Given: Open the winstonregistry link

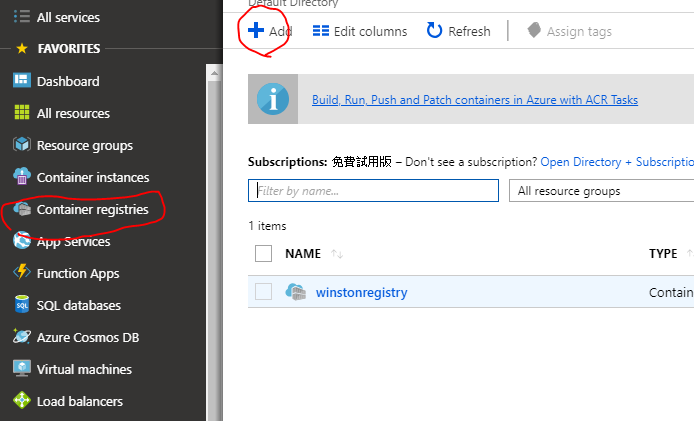Looking at the screenshot, I should pyautogui.click(x=361, y=293).
